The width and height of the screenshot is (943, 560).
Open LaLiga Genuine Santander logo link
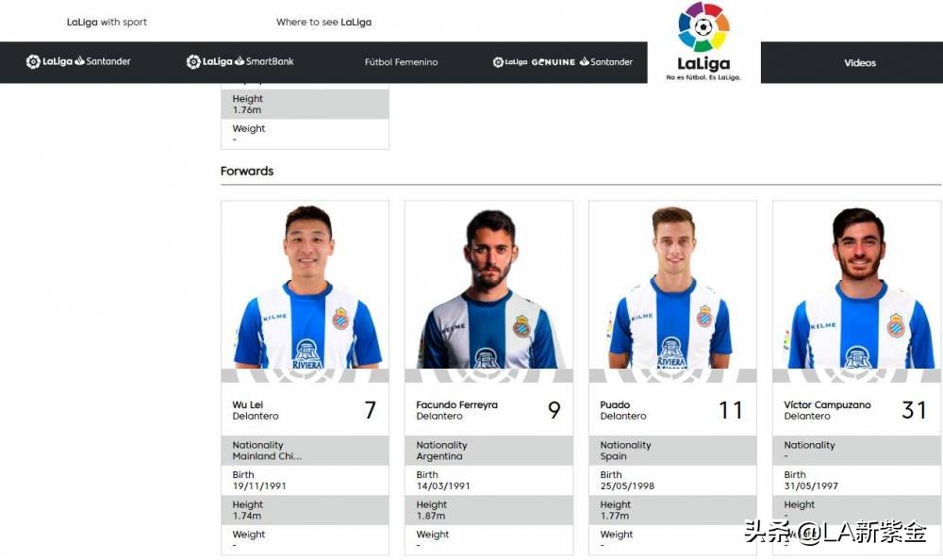pos(562,62)
